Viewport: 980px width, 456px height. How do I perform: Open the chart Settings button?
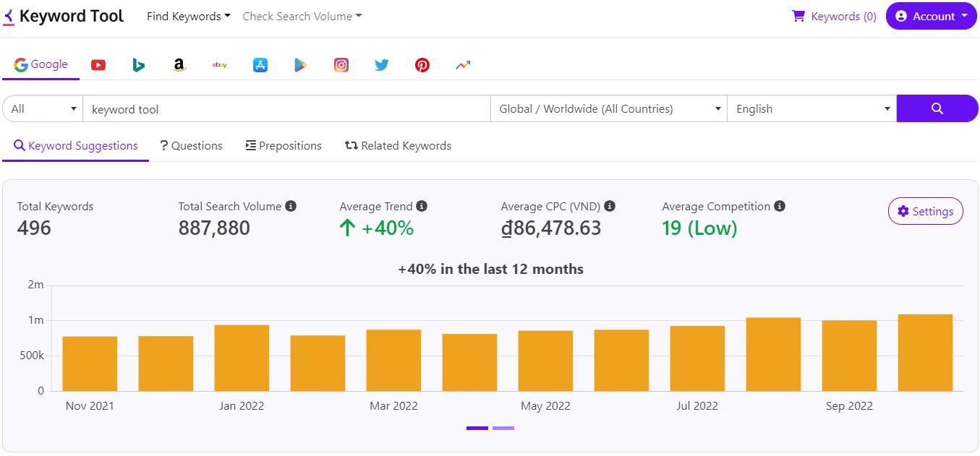925,211
